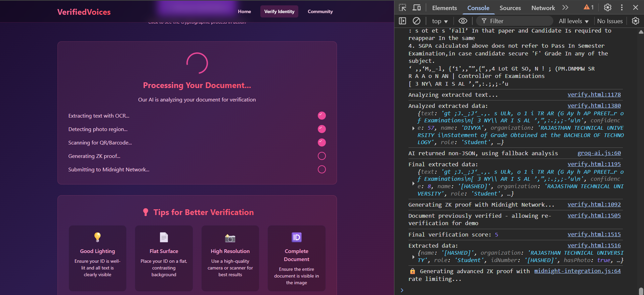
Task: Clear the console with the ban icon
Action: tap(417, 21)
